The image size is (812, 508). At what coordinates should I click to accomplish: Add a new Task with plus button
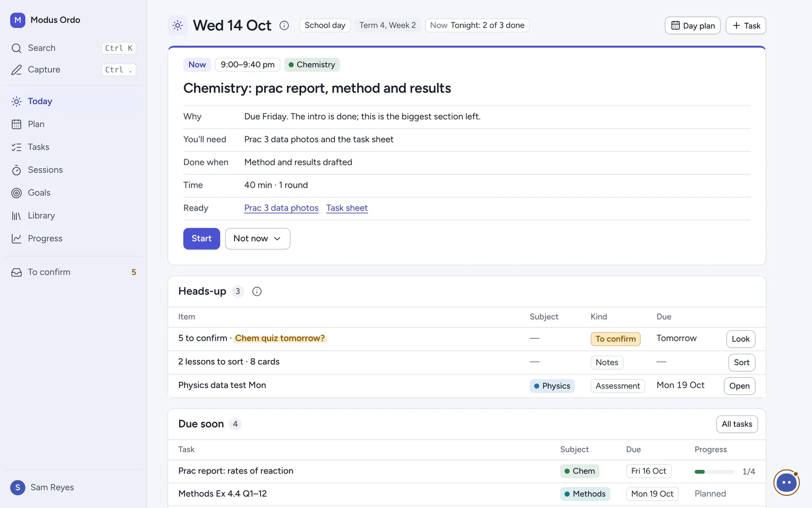click(746, 25)
